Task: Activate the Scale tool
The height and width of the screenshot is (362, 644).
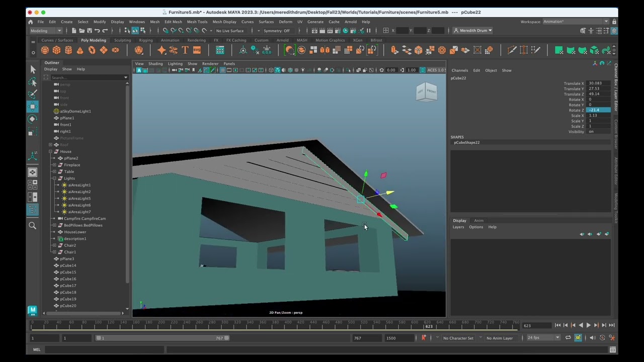Action: 33,131
